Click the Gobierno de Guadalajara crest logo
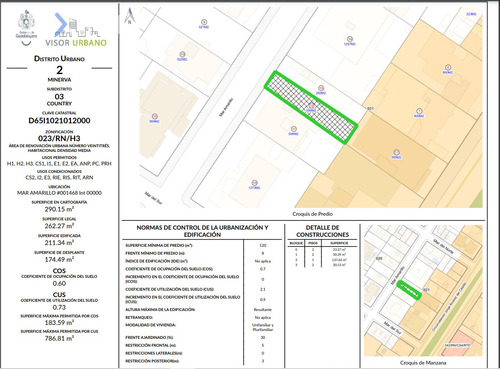This screenshot has height=369, width=500. [26, 28]
